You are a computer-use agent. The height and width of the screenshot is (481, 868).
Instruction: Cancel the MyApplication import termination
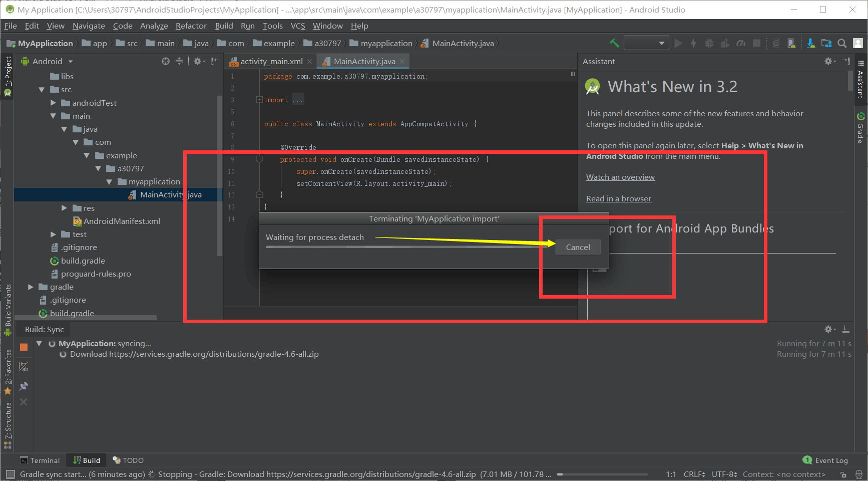pos(578,247)
